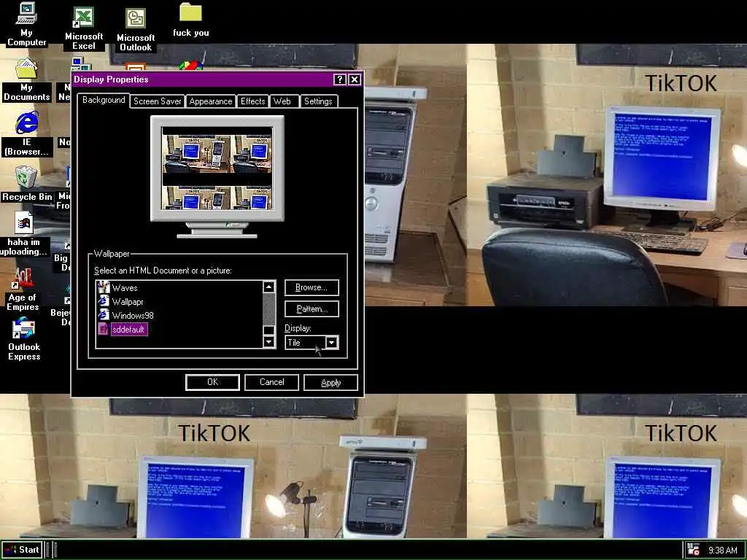747x560 pixels.
Task: Click the Windows98 list item icon
Action: click(103, 315)
